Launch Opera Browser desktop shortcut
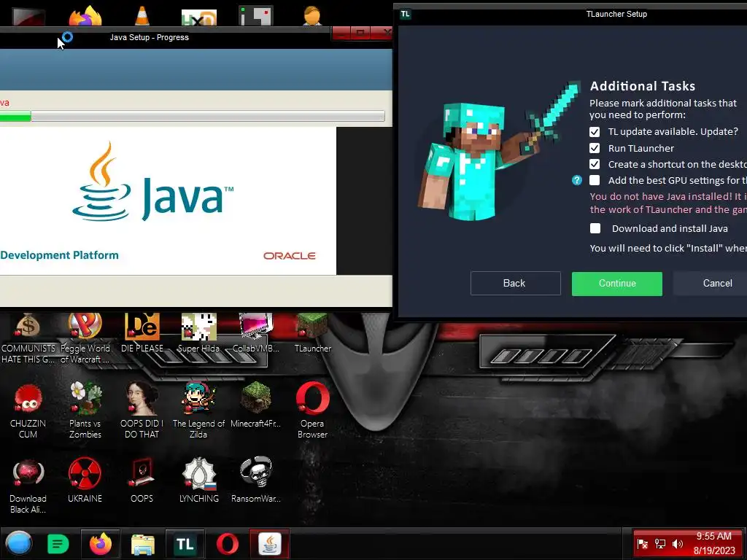Image resolution: width=747 pixels, height=560 pixels. click(312, 411)
